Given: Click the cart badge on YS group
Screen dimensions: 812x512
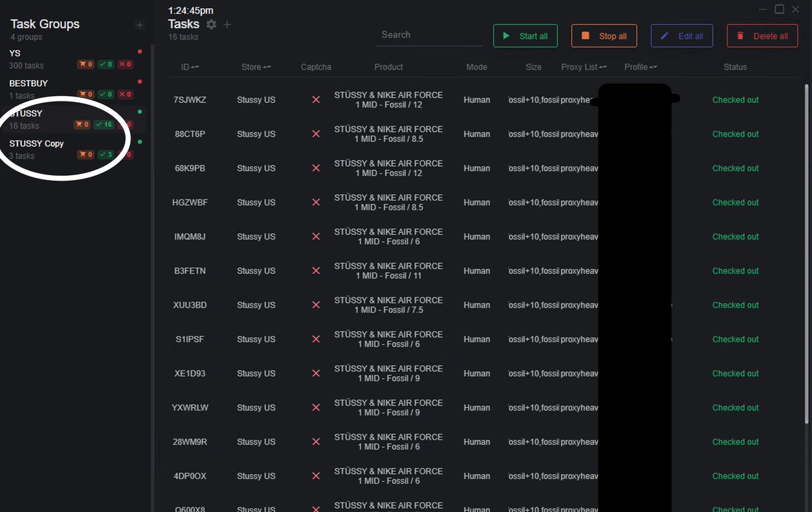Looking at the screenshot, I should coord(85,64).
